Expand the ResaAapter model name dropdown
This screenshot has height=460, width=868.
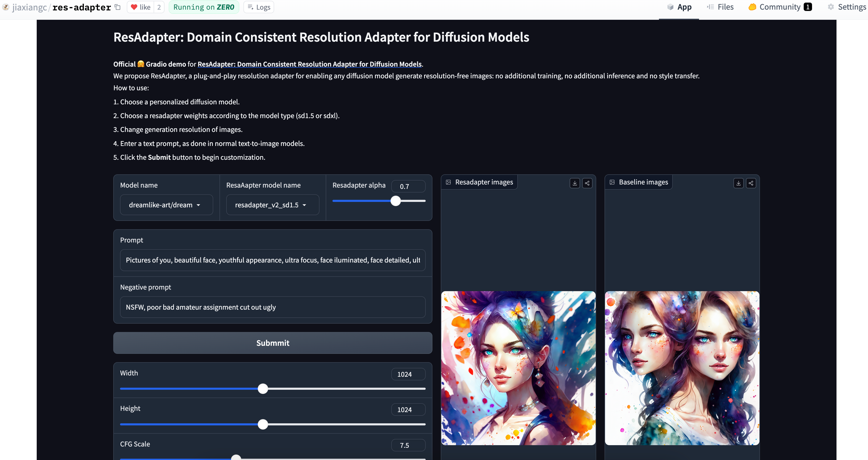point(272,205)
